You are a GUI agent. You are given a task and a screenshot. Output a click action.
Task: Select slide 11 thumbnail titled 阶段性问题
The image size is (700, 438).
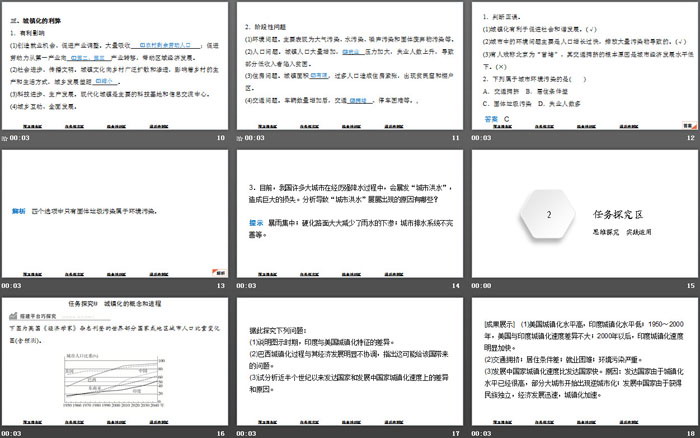[347, 66]
